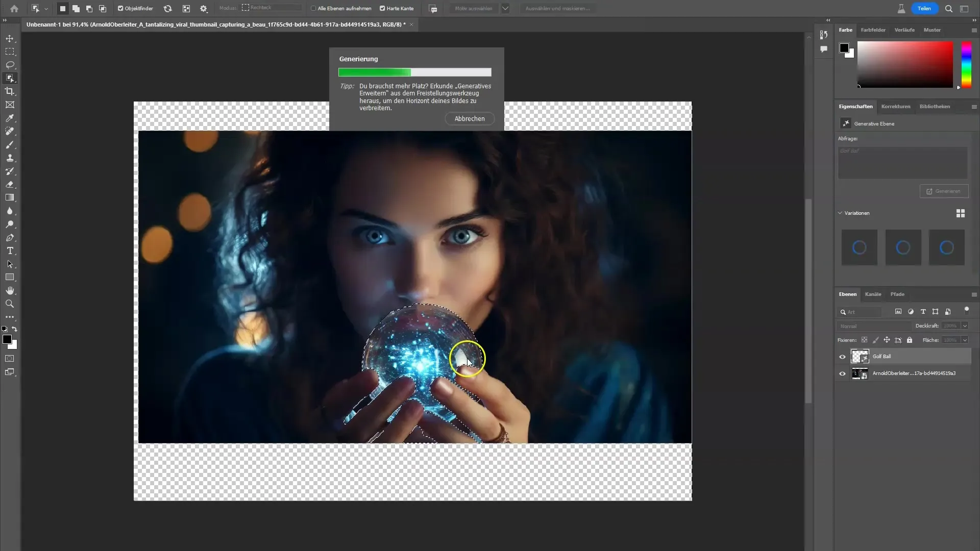Viewport: 980px width, 551px height.
Task: Select Intersect with Selection mode button
Action: (x=103, y=9)
